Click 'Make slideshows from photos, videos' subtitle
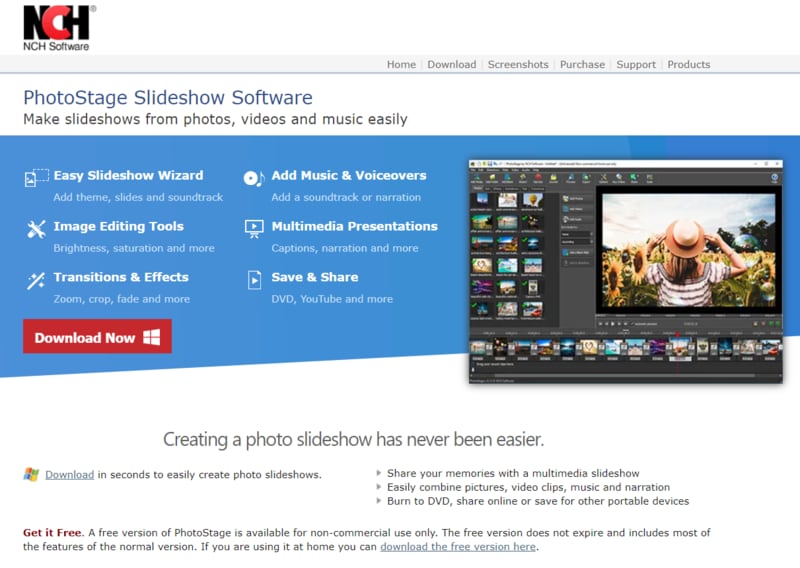800x568 pixels. (x=215, y=119)
